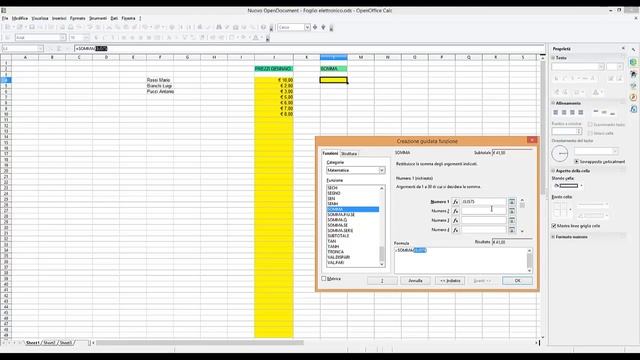This screenshot has width=640, height=360.
Task: Open the Name Box cell reference dropdown
Action: pos(40,49)
